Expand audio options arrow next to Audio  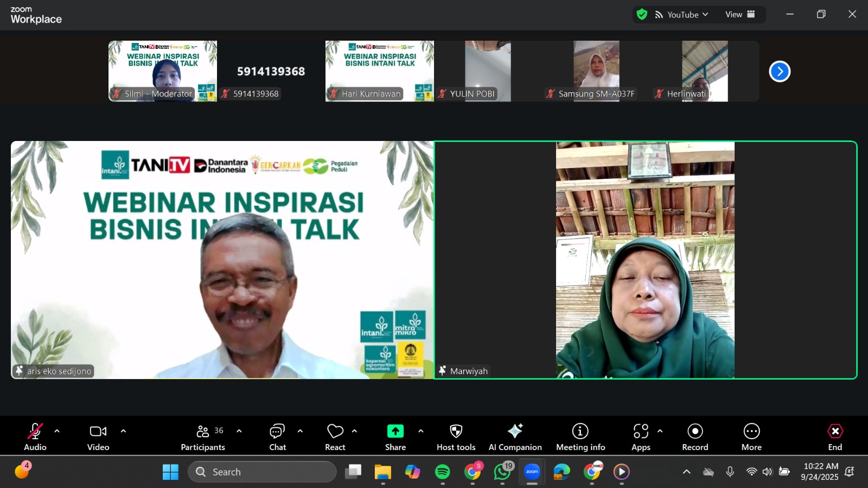57,431
